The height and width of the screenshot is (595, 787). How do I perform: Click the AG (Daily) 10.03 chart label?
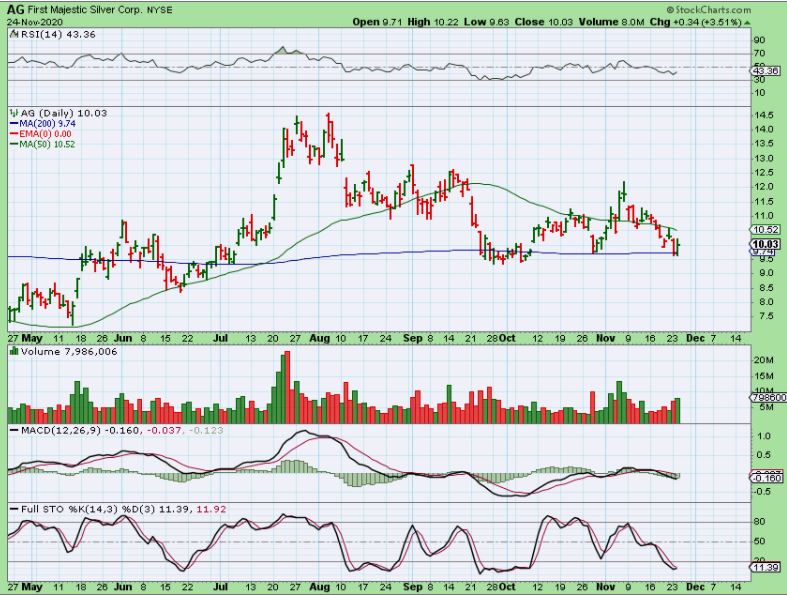[64, 113]
